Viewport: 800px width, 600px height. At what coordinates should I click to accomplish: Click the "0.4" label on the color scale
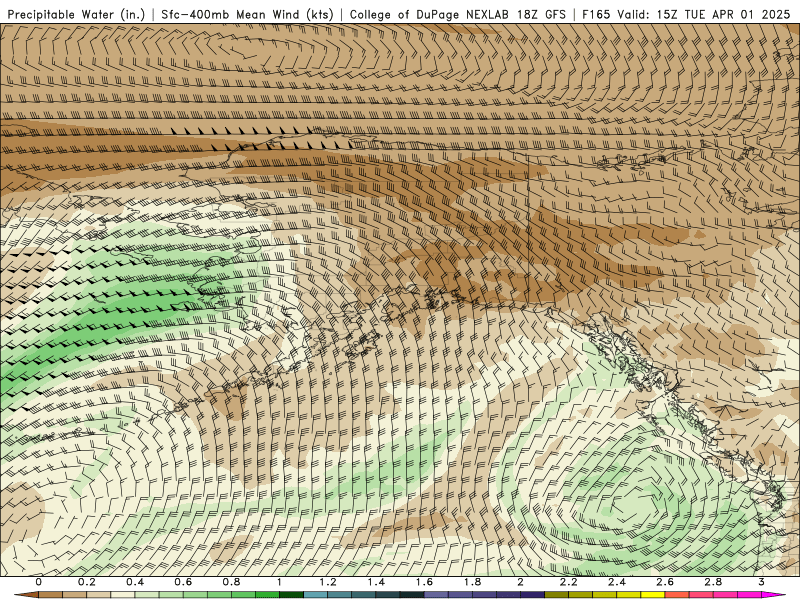(x=135, y=582)
